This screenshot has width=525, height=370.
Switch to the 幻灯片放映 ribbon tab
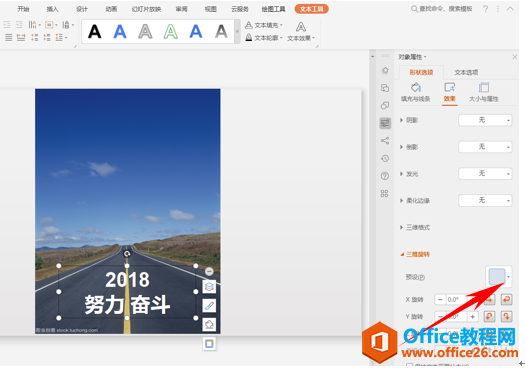point(146,9)
